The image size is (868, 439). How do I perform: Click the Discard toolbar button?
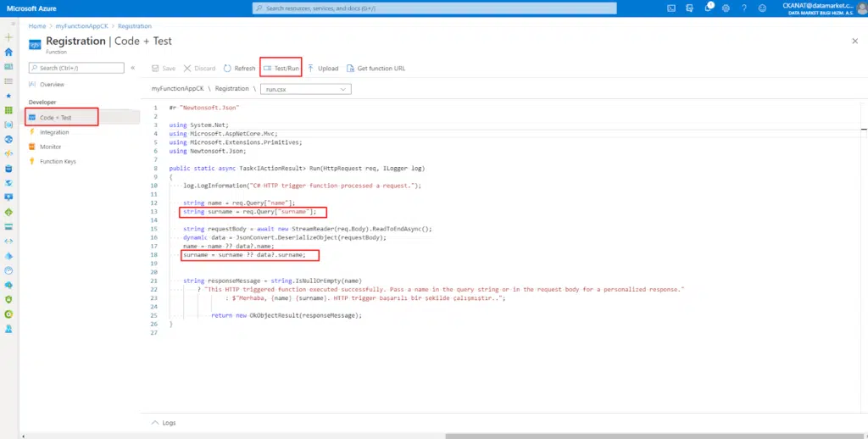199,69
